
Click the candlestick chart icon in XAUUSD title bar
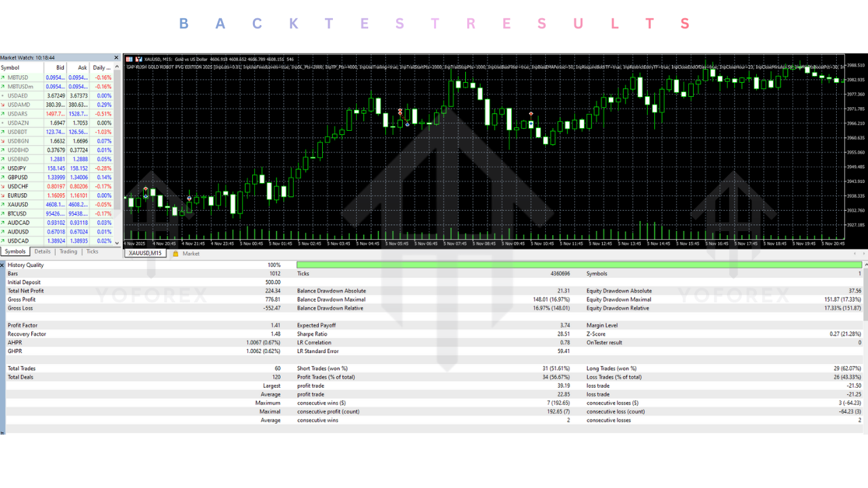click(137, 59)
